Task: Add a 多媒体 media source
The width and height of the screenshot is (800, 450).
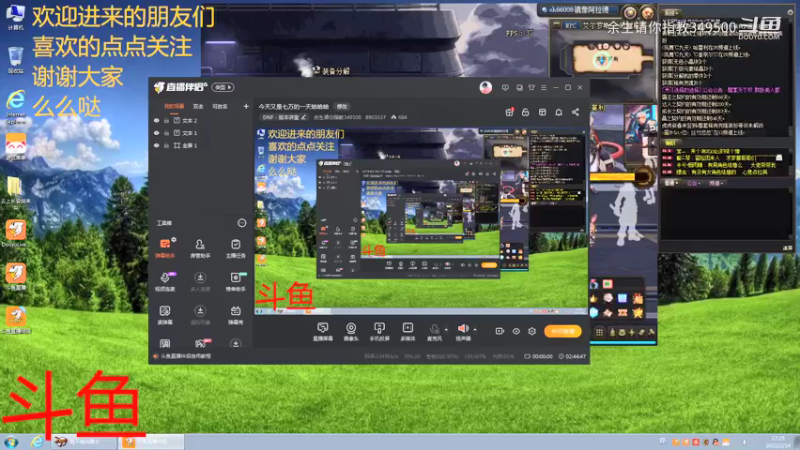Action: coord(408,331)
